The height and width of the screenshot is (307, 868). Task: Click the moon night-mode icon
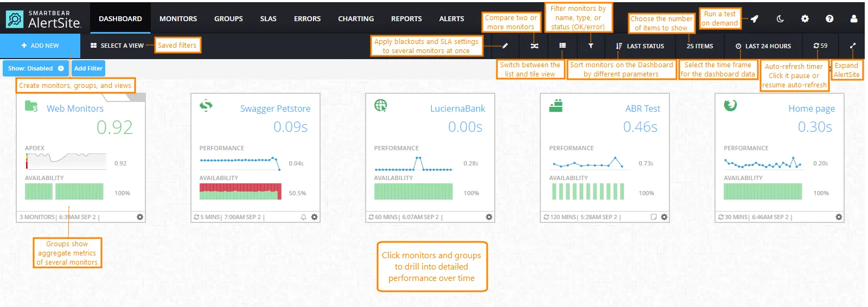pyautogui.click(x=780, y=18)
